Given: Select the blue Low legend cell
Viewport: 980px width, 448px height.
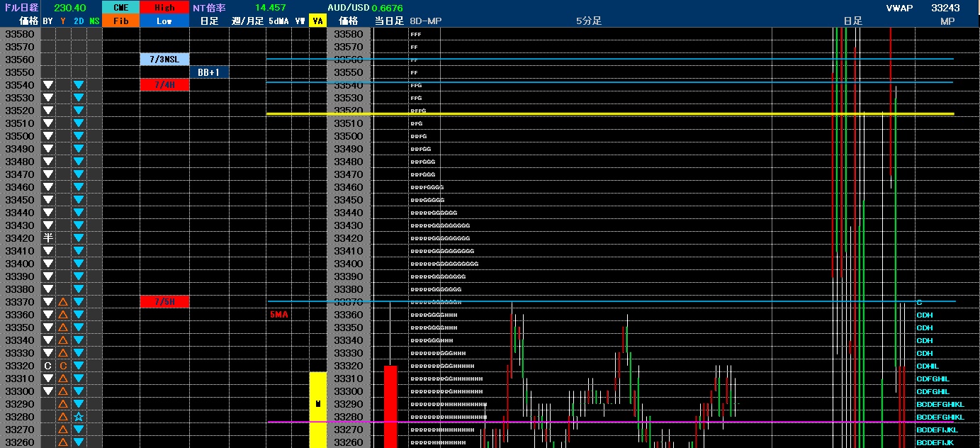Looking at the screenshot, I should 164,21.
